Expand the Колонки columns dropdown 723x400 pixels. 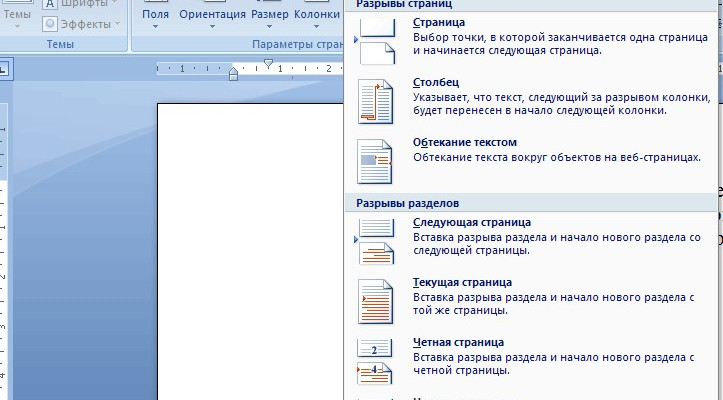(x=316, y=16)
